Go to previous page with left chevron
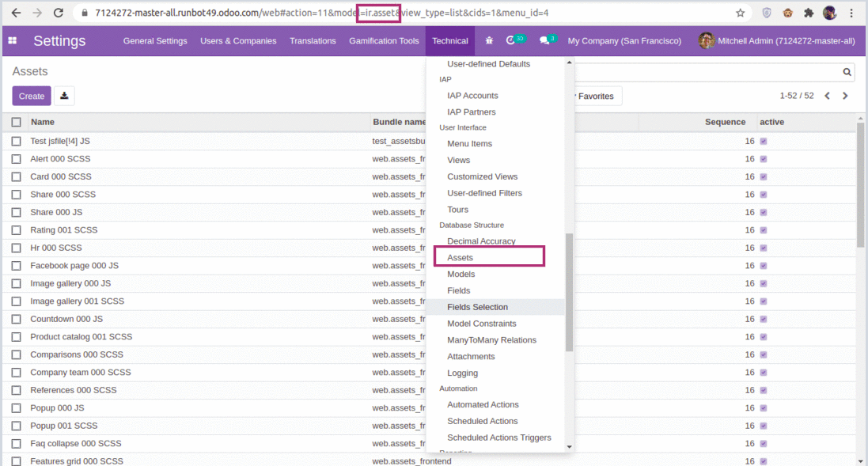Screen dimensions: 868x466 tap(827, 96)
